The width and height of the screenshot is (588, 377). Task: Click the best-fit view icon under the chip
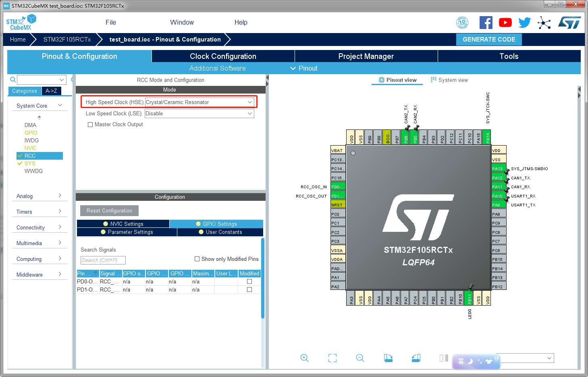click(x=332, y=358)
